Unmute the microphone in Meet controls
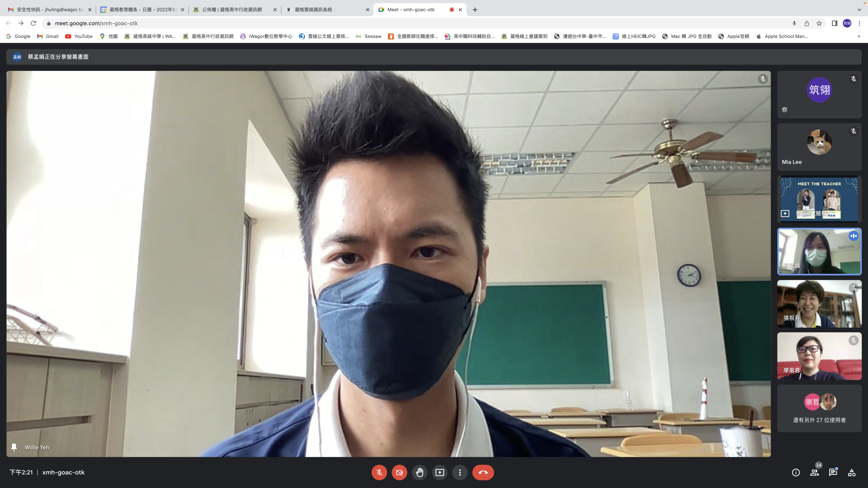 (379, 472)
